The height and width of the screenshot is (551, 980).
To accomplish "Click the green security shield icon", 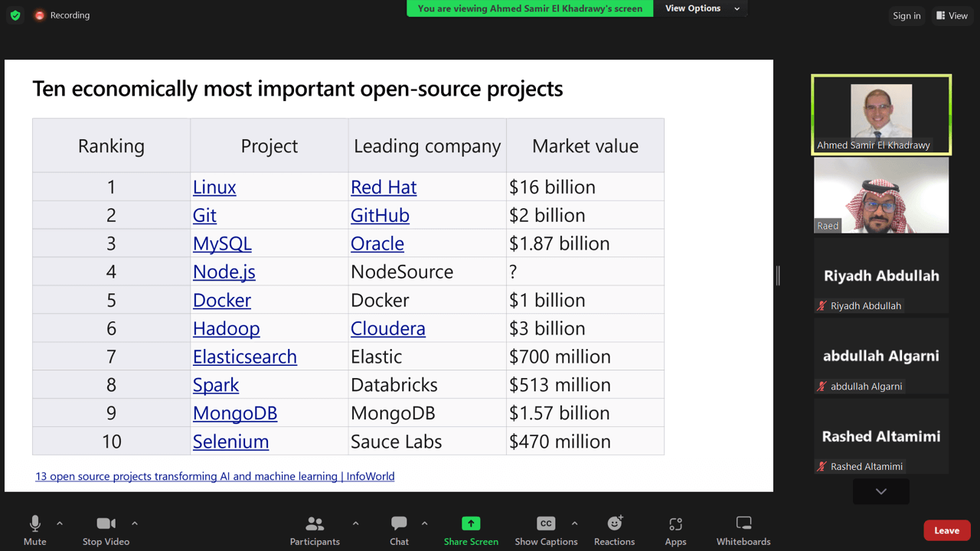I will click(x=15, y=15).
